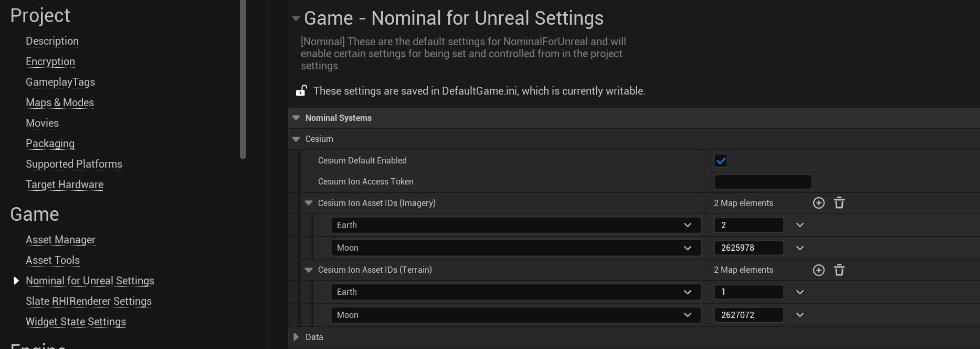This screenshot has height=349, width=980.
Task: Open Maps & Modes settings page
Action: coord(60,102)
